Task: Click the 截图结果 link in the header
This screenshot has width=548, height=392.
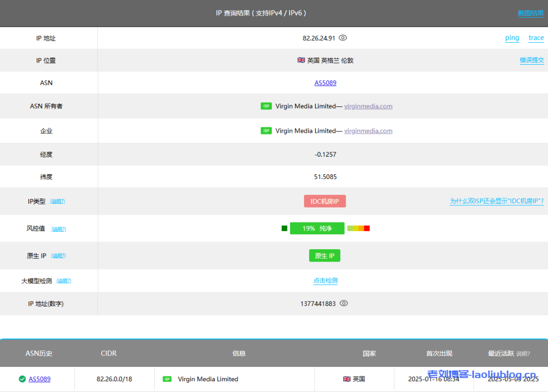Action: pos(530,13)
